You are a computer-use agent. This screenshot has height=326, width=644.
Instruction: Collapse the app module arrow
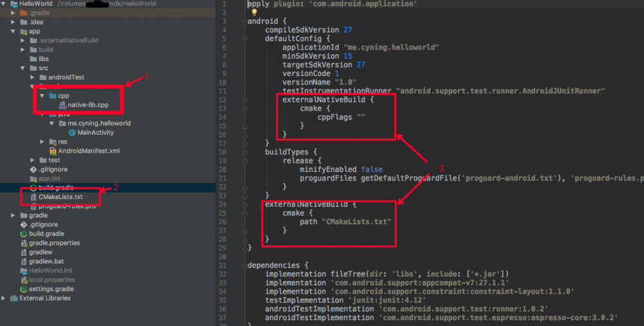tap(13, 31)
